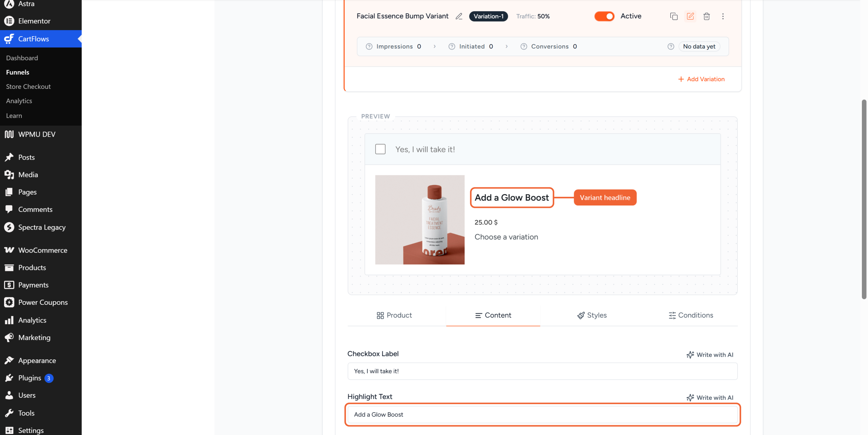Image resolution: width=868 pixels, height=435 pixels.
Task: Focus the Highlight Text input field
Action: [542, 414]
